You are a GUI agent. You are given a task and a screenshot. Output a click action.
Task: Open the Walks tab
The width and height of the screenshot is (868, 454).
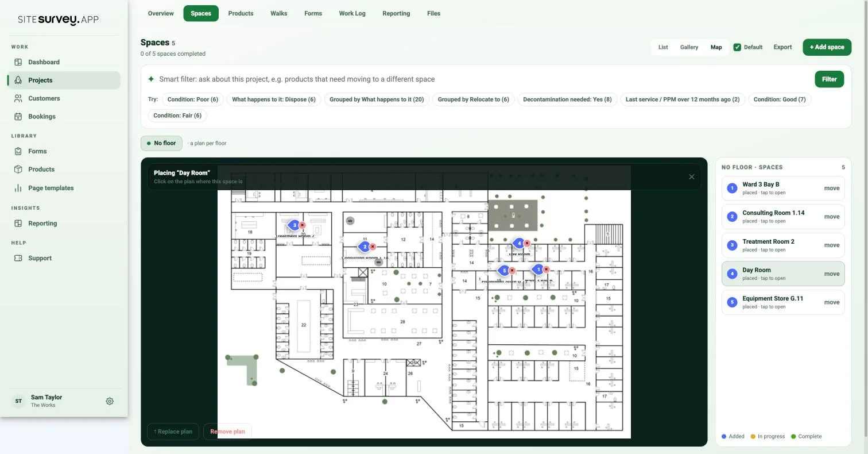coord(279,13)
